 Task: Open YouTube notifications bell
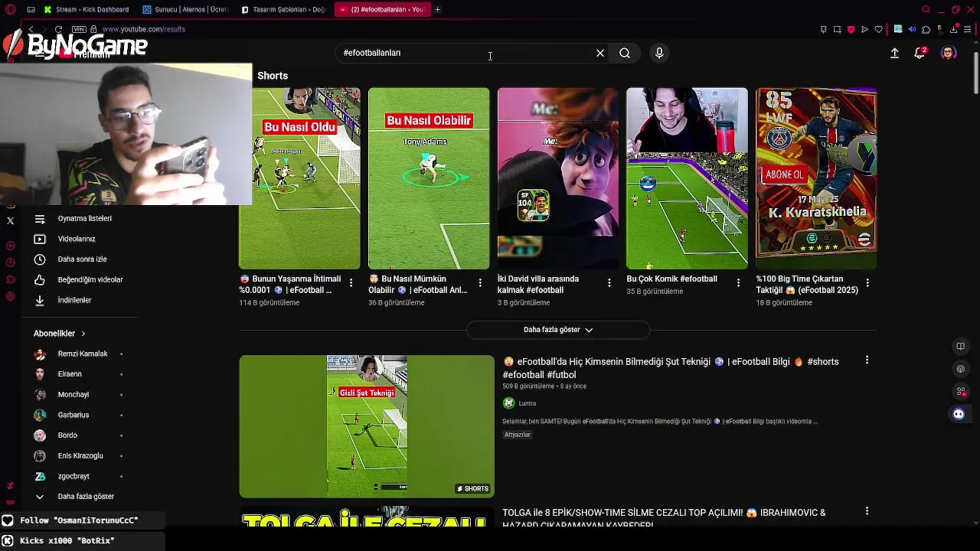(920, 53)
